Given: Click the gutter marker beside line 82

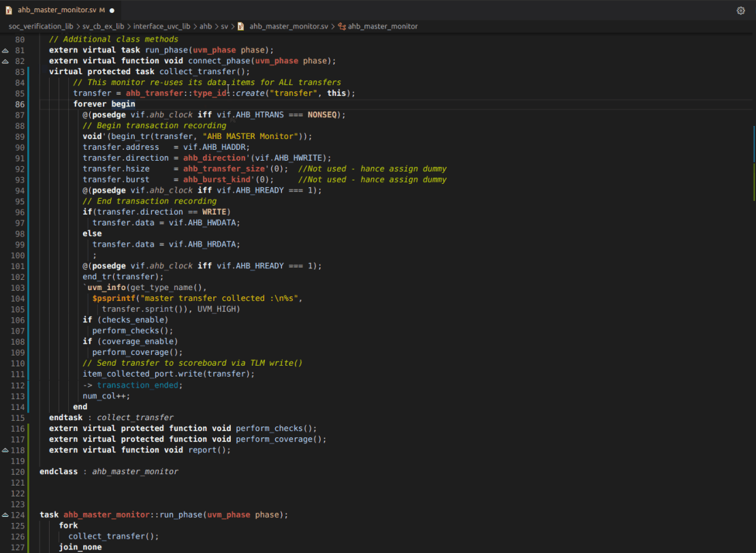Looking at the screenshot, I should (5, 61).
